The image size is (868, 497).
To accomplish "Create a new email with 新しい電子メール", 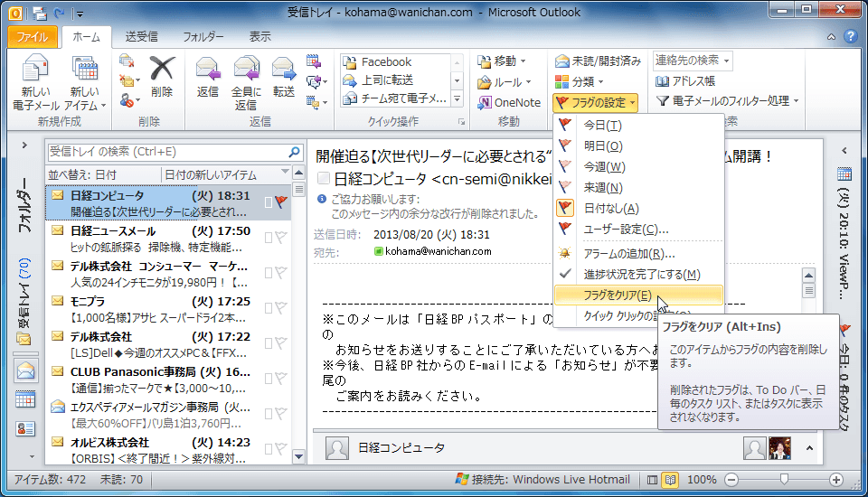I will [x=35, y=83].
